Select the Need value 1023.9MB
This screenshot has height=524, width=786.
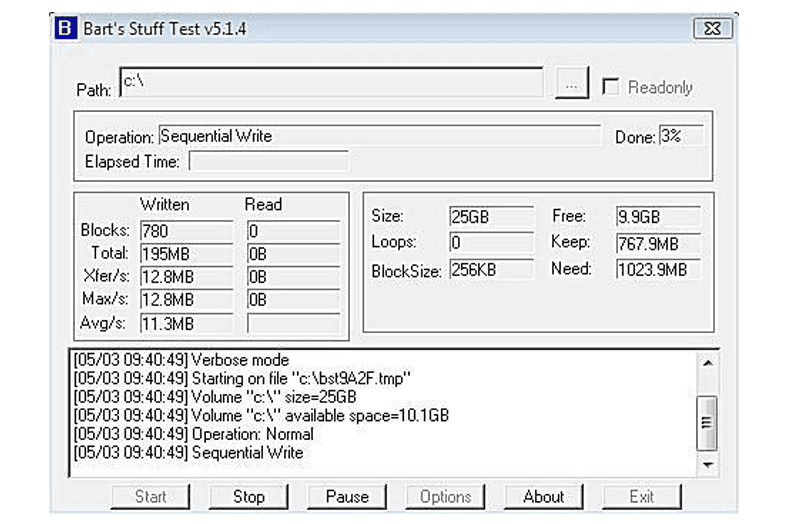[658, 270]
